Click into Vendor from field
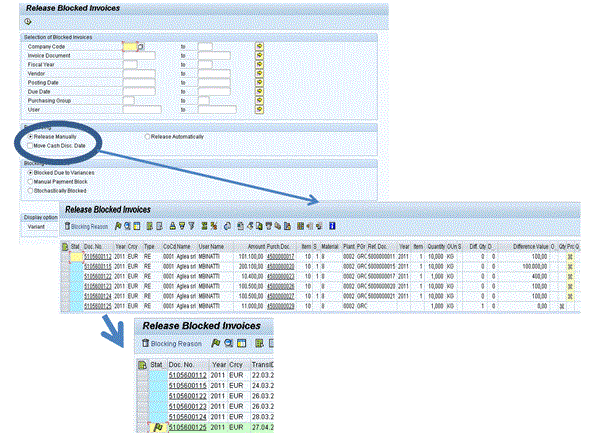Screen dimensions: 600x437 pyautogui.click(x=139, y=73)
